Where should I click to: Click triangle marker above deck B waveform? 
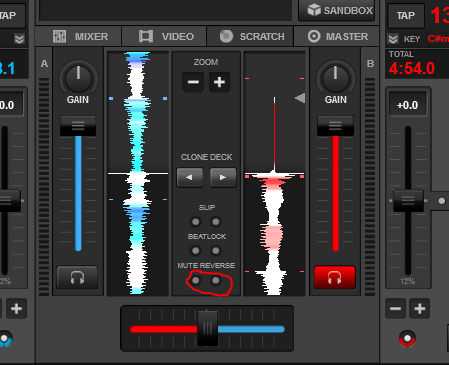tap(300, 98)
